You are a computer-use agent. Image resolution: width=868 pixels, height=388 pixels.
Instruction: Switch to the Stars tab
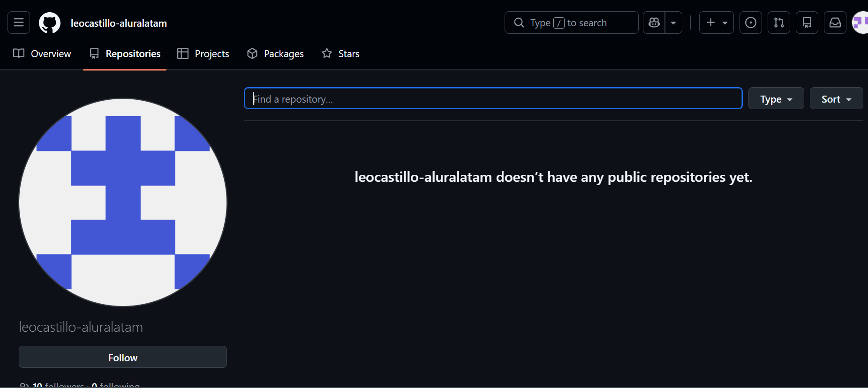pyautogui.click(x=340, y=54)
